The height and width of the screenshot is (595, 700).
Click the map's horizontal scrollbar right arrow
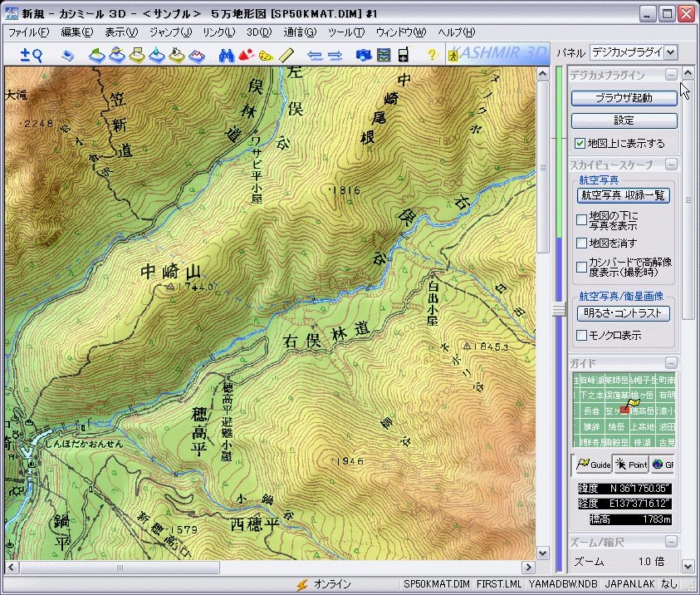529,568
